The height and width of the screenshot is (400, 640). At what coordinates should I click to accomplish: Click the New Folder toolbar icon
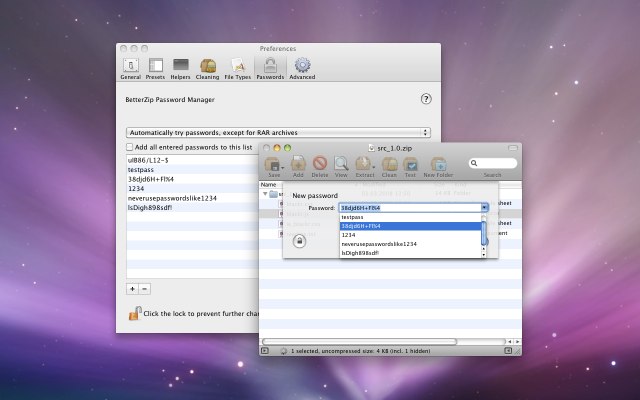pyautogui.click(x=438, y=165)
